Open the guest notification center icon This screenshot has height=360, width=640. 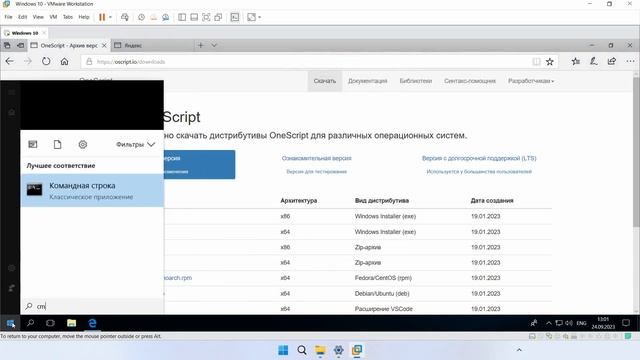tap(626, 323)
